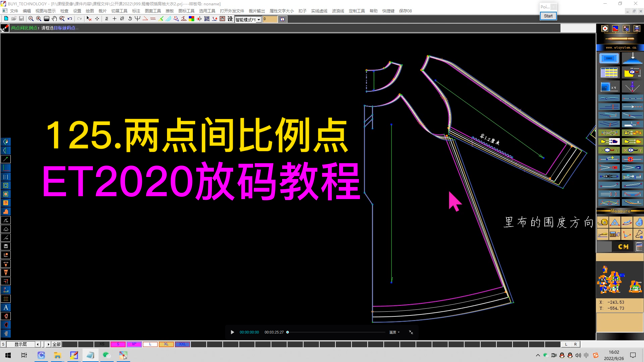
Task: Open the 设 settings icon in toolbar
Action: point(230,19)
